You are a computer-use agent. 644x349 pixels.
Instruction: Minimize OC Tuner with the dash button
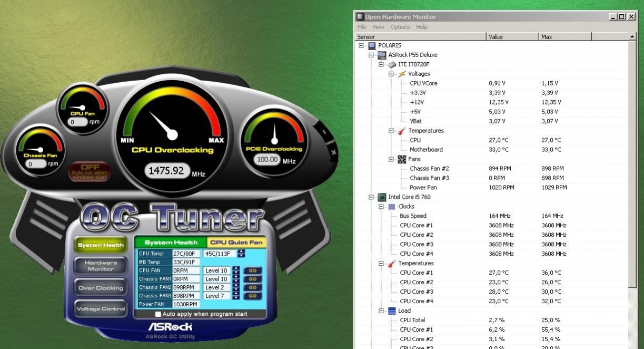click(324, 132)
